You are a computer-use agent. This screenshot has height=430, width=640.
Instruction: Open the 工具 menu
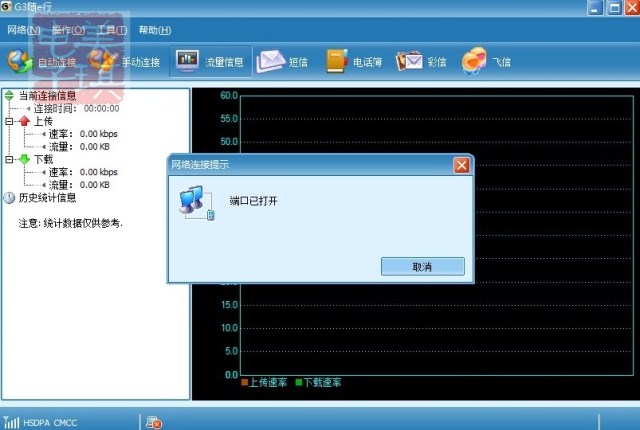click(x=111, y=30)
